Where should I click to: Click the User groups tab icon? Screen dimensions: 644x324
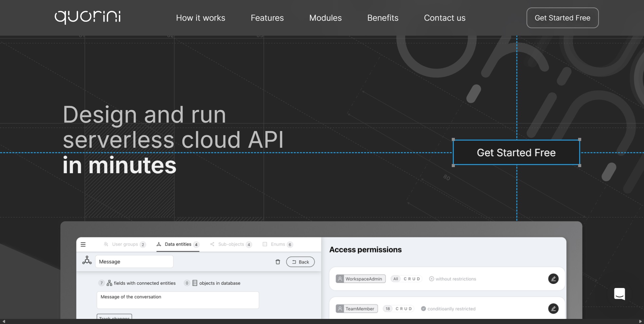[106, 244]
